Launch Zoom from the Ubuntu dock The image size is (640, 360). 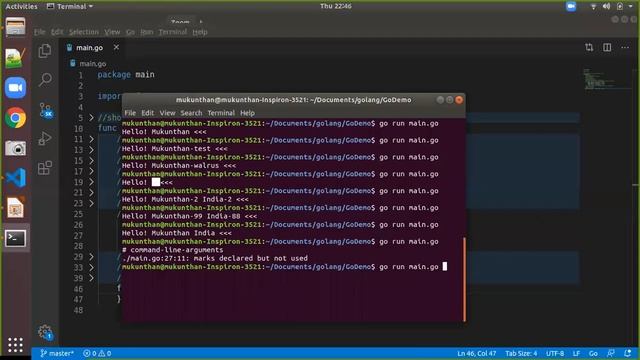[16, 88]
